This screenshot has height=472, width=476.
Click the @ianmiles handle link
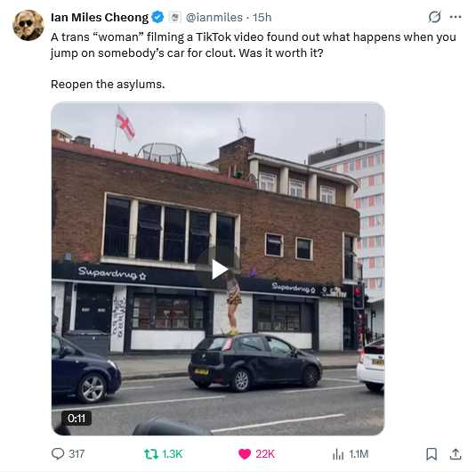[x=214, y=17]
